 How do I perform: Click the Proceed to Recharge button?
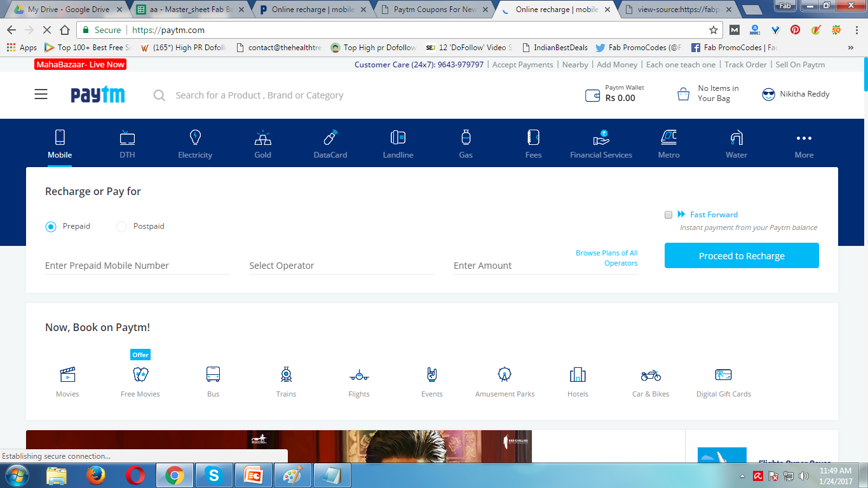tap(742, 255)
